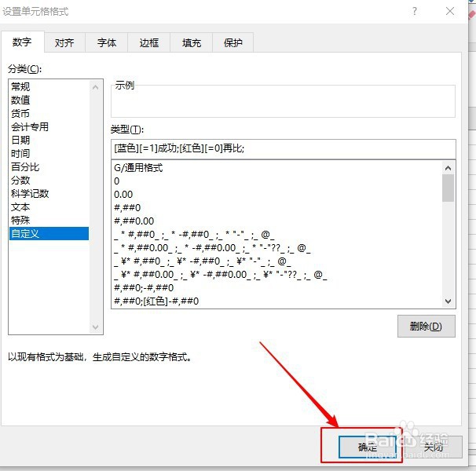Click the 删除(D) button
Viewport: 476px width, 471px height.
[x=426, y=327]
